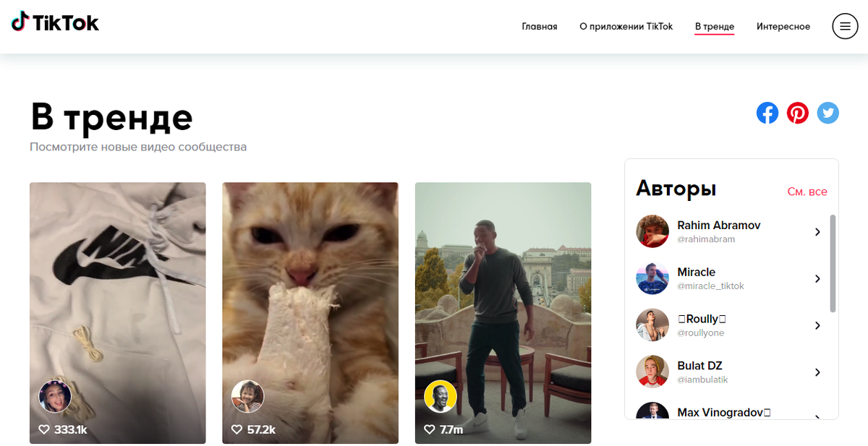Open yellow author avatar on dancing video
This screenshot has height=446, width=868.
441,396
